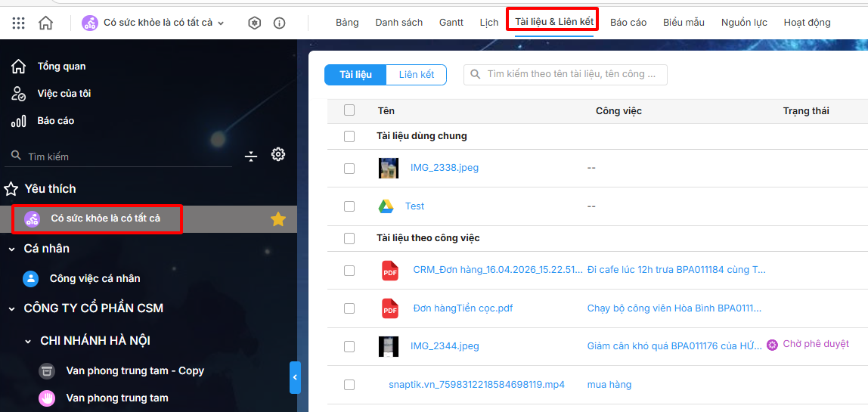Select checkbox for Test row

[349, 206]
